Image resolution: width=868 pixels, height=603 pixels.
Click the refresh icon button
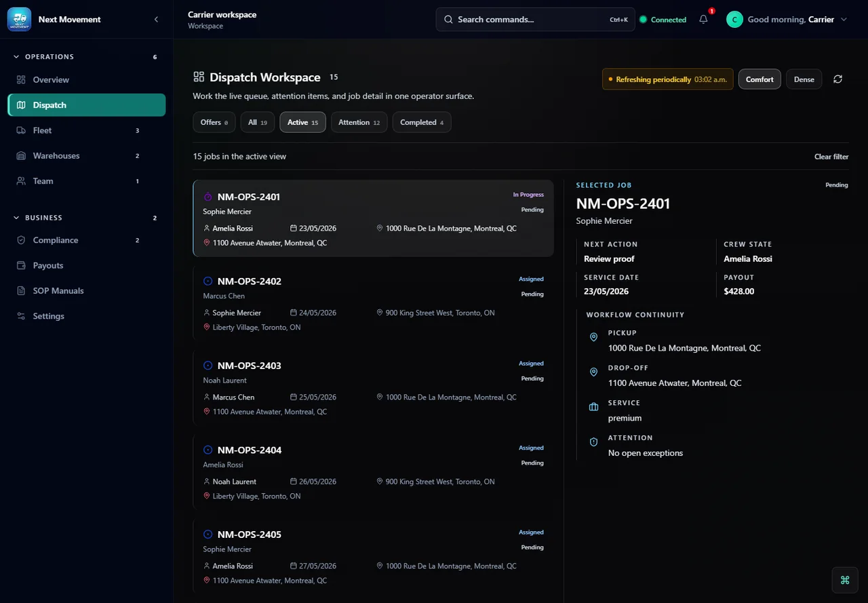838,79
